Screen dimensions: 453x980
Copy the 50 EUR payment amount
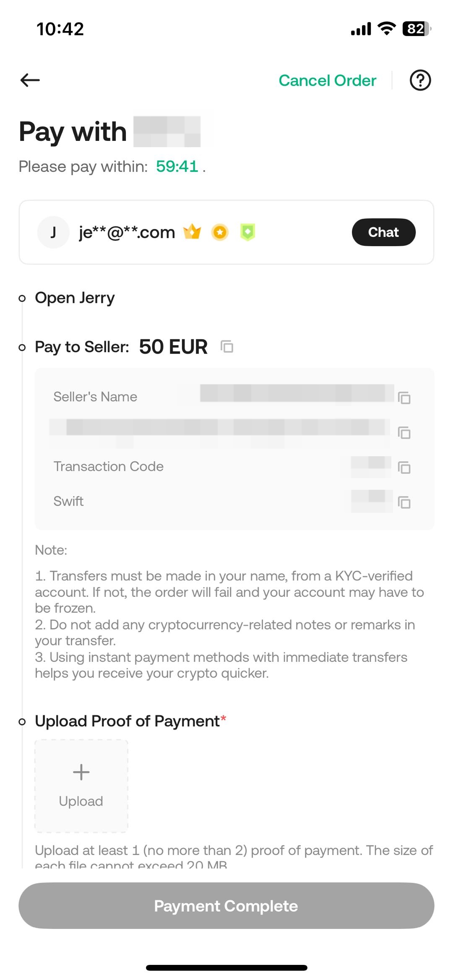pyautogui.click(x=227, y=347)
